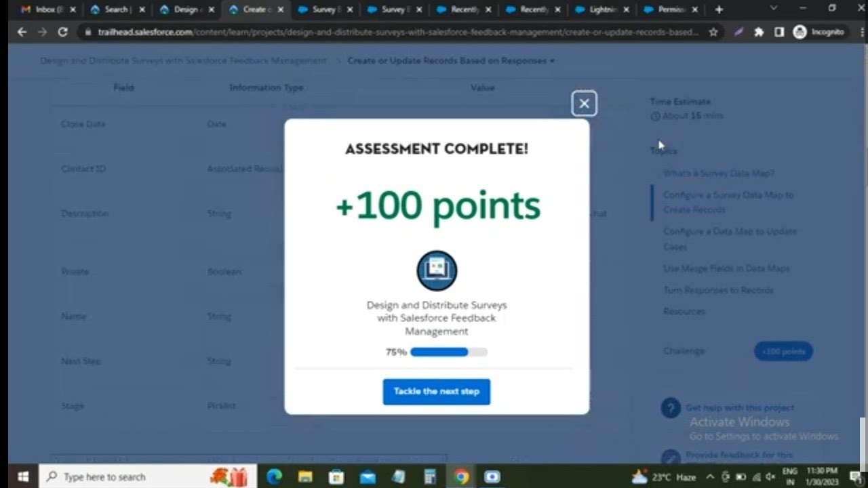Open Microsoft Store from taskbar

(x=336, y=476)
